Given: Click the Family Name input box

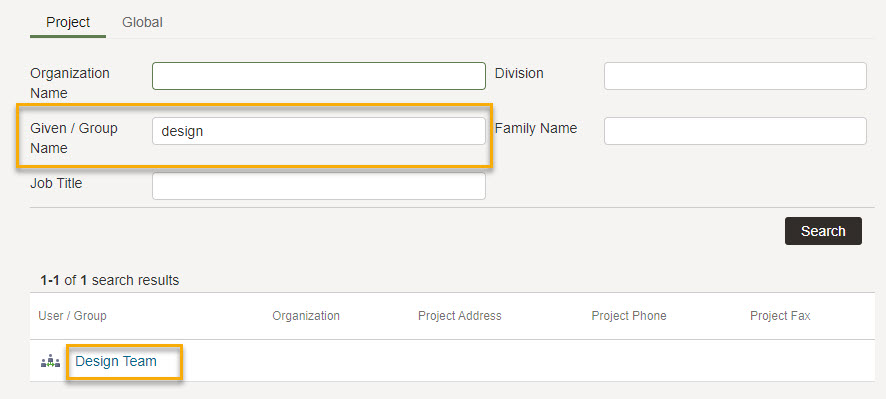Looking at the screenshot, I should pos(735,131).
